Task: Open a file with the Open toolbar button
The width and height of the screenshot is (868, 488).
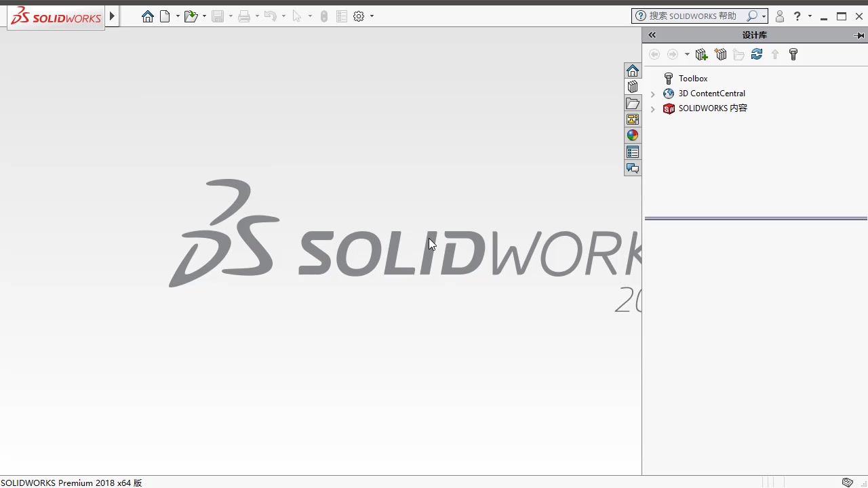Action: click(x=191, y=16)
